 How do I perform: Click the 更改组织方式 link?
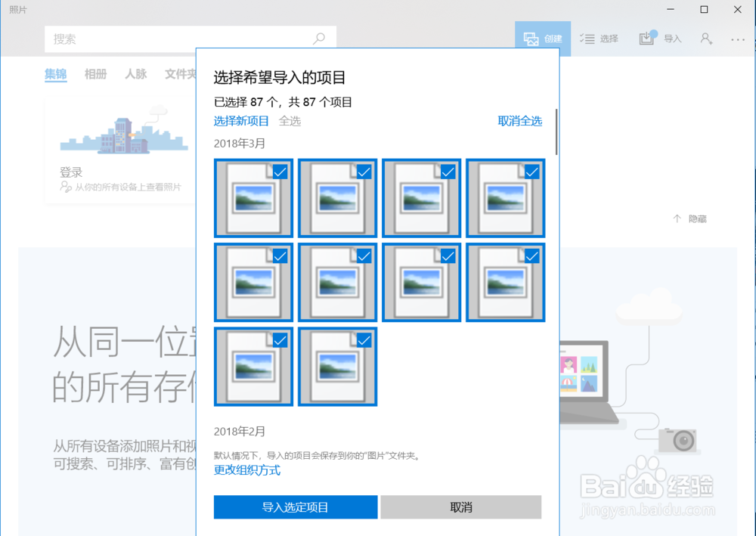pos(247,470)
